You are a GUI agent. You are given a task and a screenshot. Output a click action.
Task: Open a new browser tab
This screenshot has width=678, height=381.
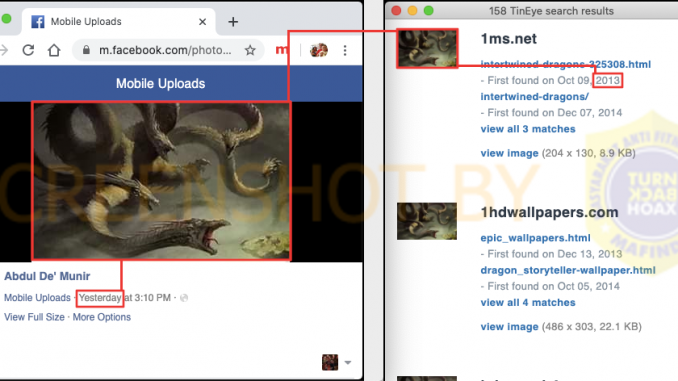[233, 22]
